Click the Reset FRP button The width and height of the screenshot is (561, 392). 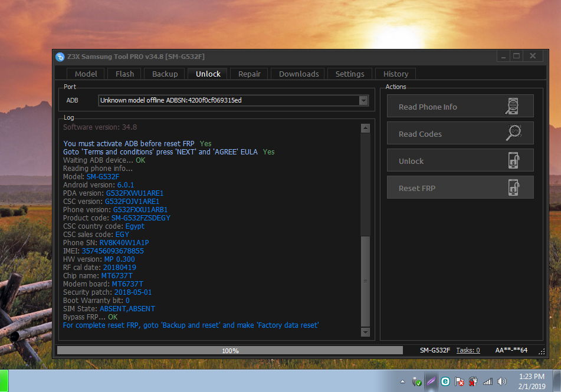click(x=460, y=187)
